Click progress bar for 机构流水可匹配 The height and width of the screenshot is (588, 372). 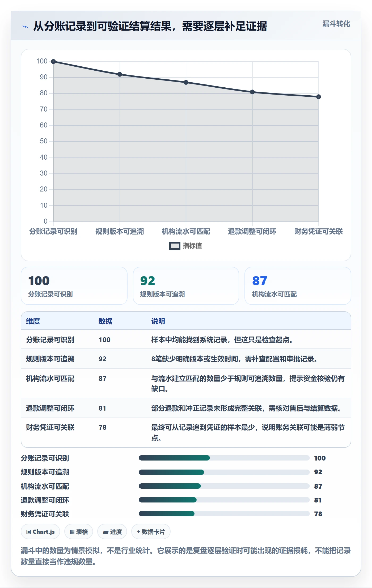tap(224, 486)
